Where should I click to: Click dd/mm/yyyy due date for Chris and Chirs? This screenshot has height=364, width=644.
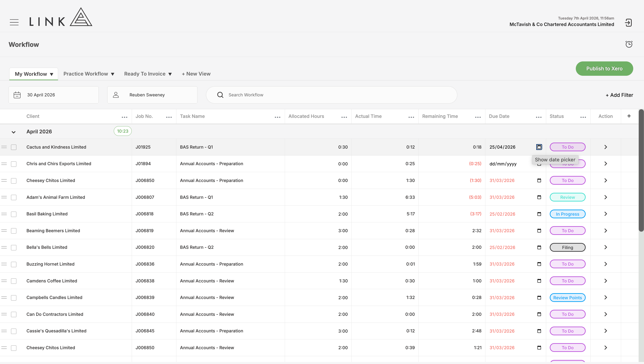(x=503, y=164)
